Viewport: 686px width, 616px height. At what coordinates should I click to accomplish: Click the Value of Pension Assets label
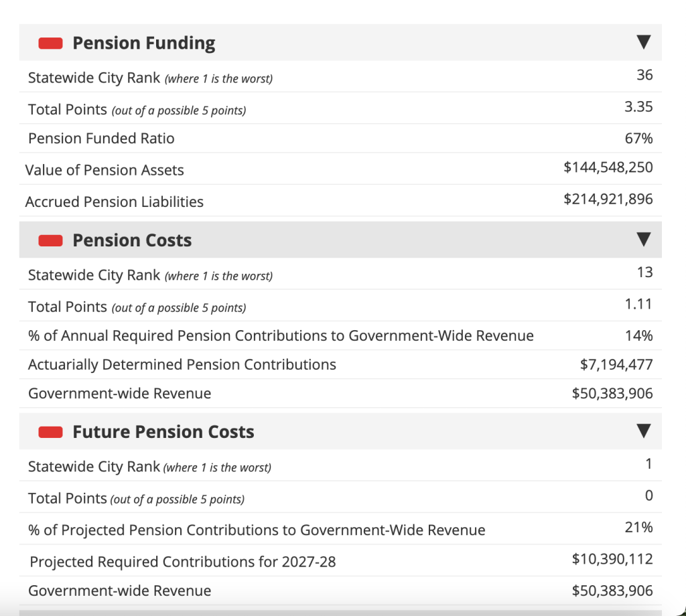(105, 170)
